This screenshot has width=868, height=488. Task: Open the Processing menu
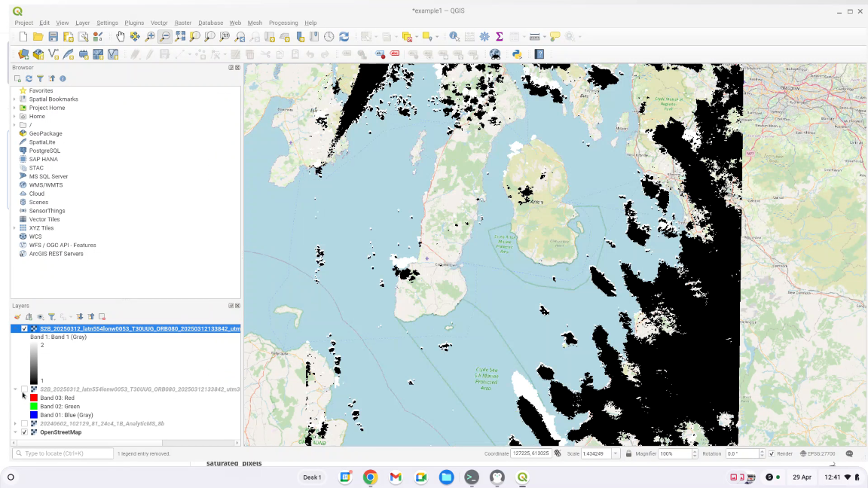point(283,23)
